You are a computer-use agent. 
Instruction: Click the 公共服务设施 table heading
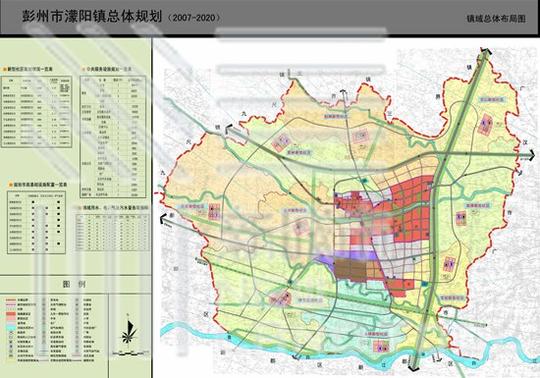pyautogui.click(x=108, y=69)
